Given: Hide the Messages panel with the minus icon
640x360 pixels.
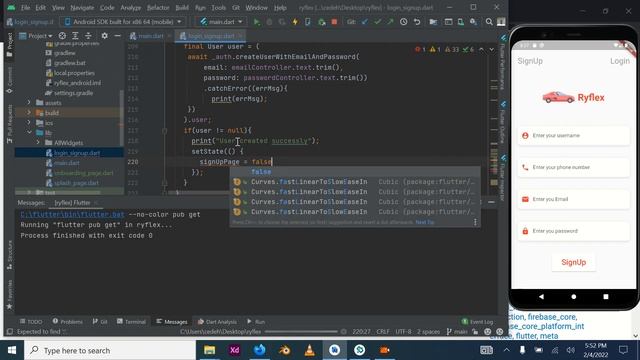Looking at the screenshot, I should pos(491,202).
